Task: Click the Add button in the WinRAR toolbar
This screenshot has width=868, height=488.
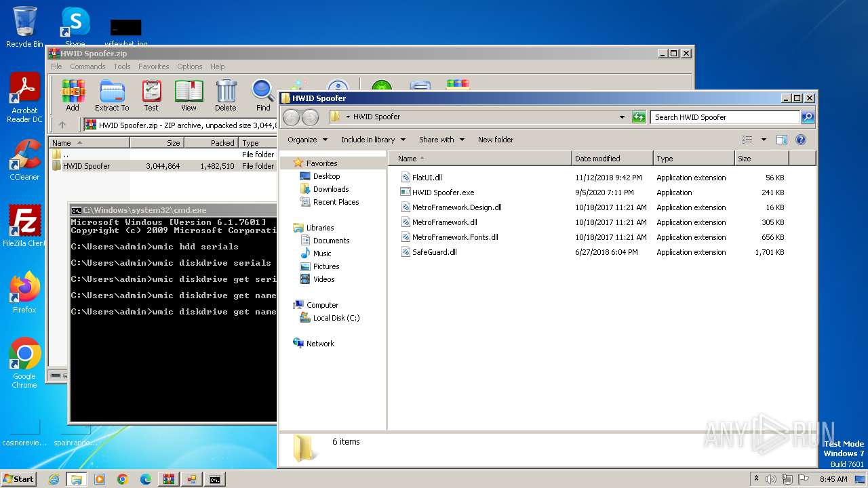Action: [x=73, y=96]
